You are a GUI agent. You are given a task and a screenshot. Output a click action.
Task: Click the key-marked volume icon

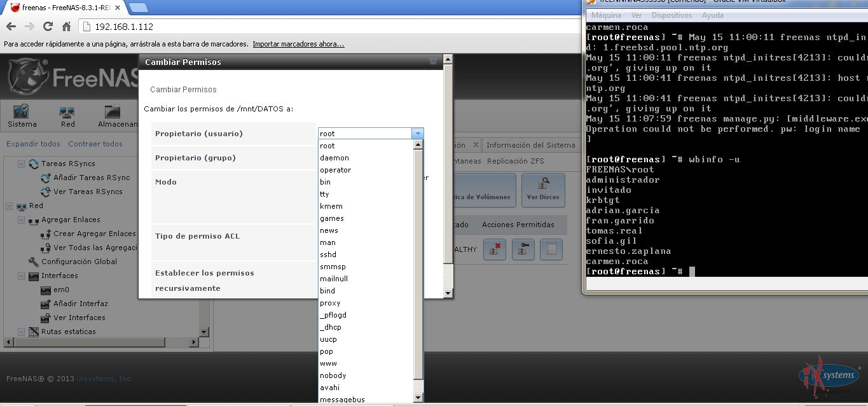tap(523, 249)
